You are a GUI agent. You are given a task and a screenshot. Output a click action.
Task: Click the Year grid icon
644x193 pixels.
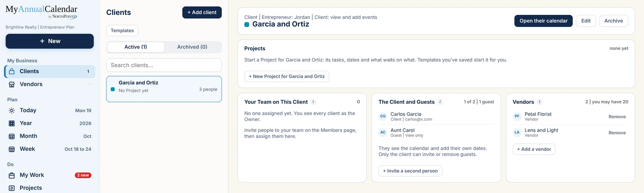click(x=12, y=123)
